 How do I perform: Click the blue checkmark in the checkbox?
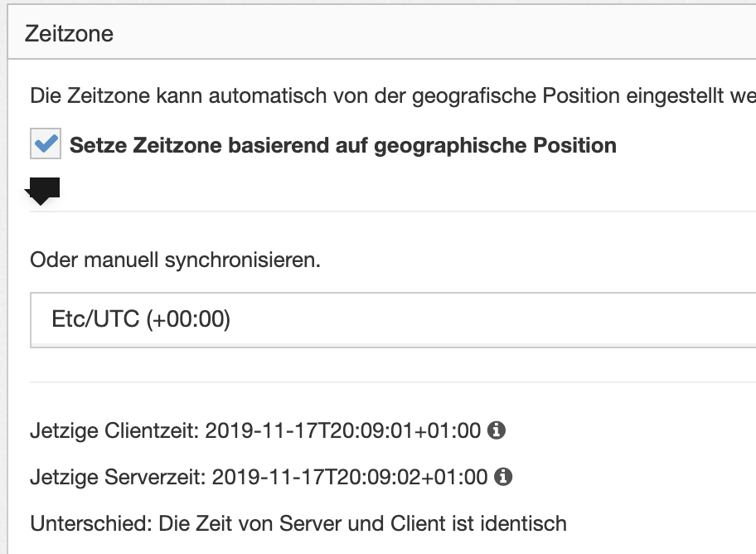click(x=46, y=143)
